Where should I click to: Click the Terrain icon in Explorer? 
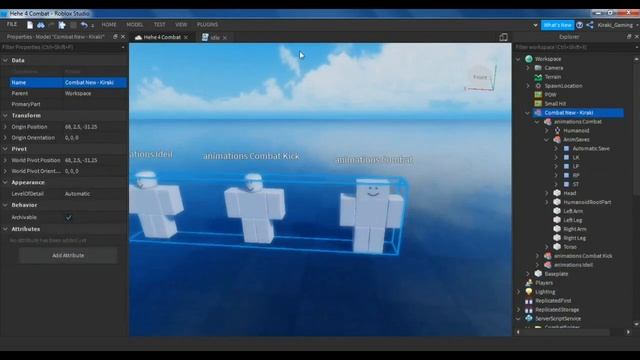(538, 77)
